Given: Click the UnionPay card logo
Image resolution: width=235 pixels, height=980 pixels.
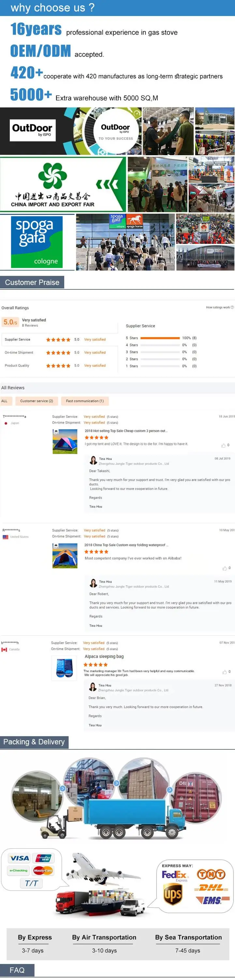Looking at the screenshot, I should tap(44, 858).
